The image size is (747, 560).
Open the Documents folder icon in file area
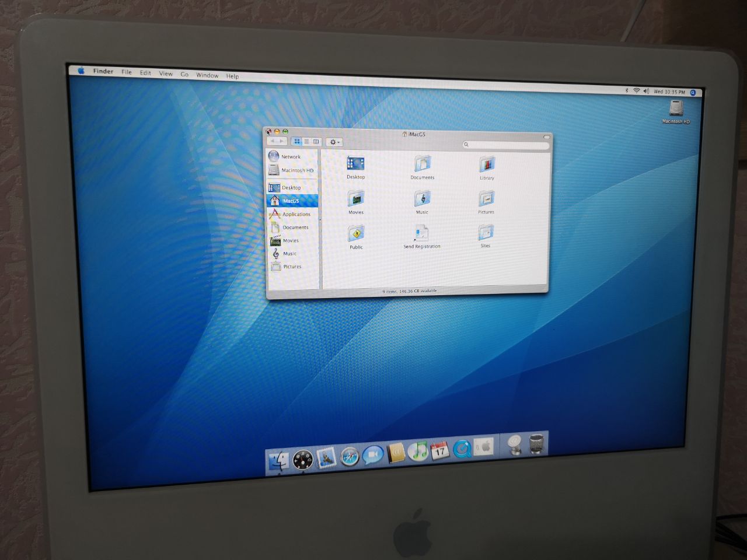click(422, 163)
